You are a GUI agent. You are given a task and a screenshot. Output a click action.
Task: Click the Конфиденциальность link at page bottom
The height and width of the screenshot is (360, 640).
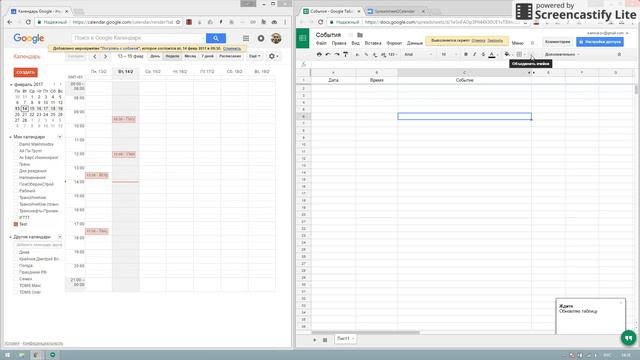tap(43, 344)
